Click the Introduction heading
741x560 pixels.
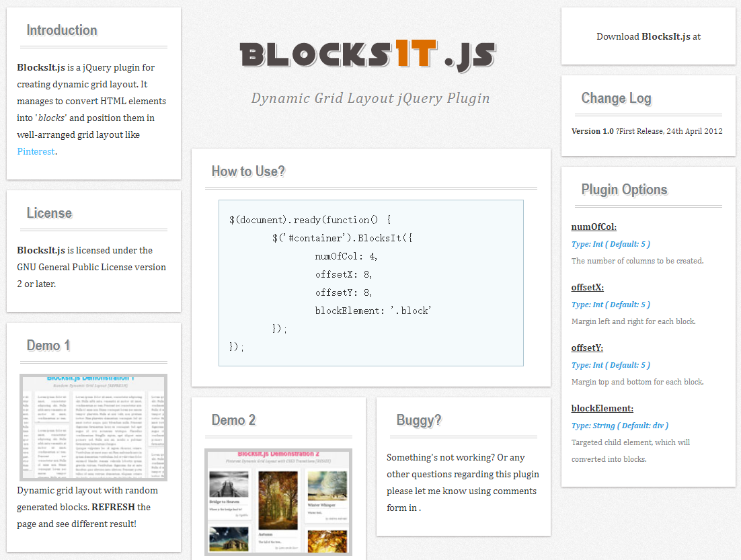62,30
